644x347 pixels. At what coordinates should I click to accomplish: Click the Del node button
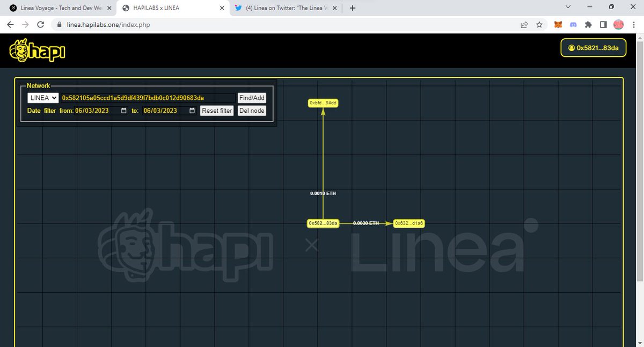(252, 111)
